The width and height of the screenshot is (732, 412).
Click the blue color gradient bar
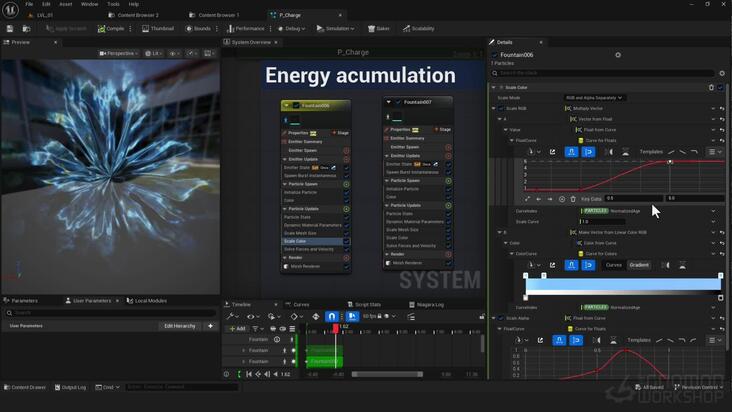[x=623, y=284]
